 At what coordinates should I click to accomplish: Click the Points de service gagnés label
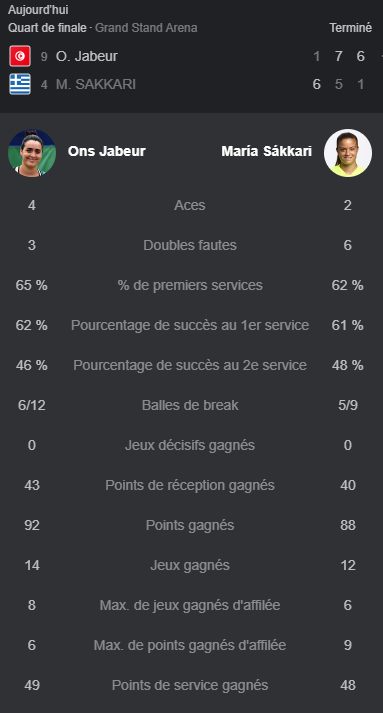[190, 685]
